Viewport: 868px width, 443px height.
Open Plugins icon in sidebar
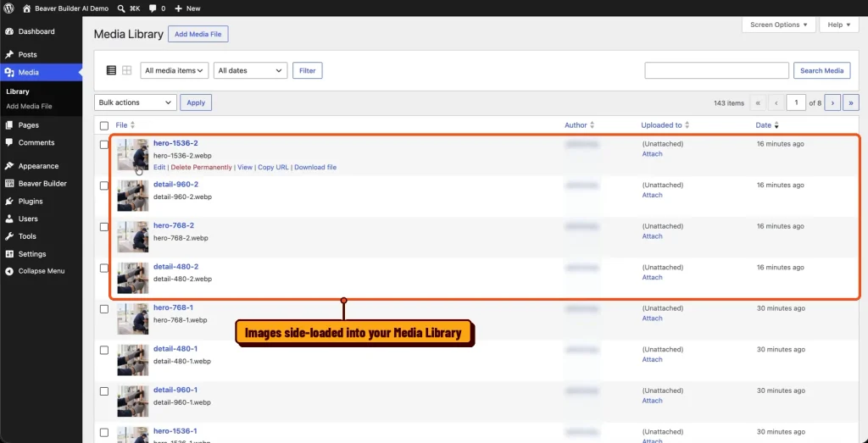pyautogui.click(x=9, y=202)
